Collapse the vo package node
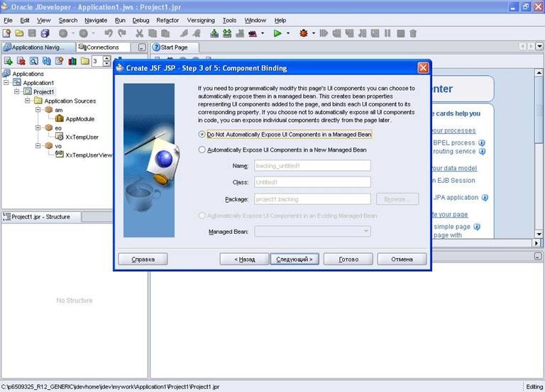 [38, 146]
